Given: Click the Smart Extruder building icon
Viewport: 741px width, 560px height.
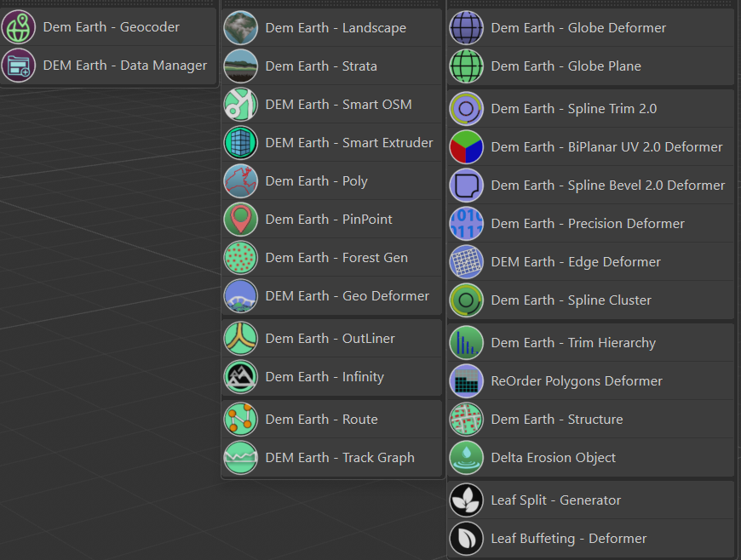Looking at the screenshot, I should [x=240, y=143].
